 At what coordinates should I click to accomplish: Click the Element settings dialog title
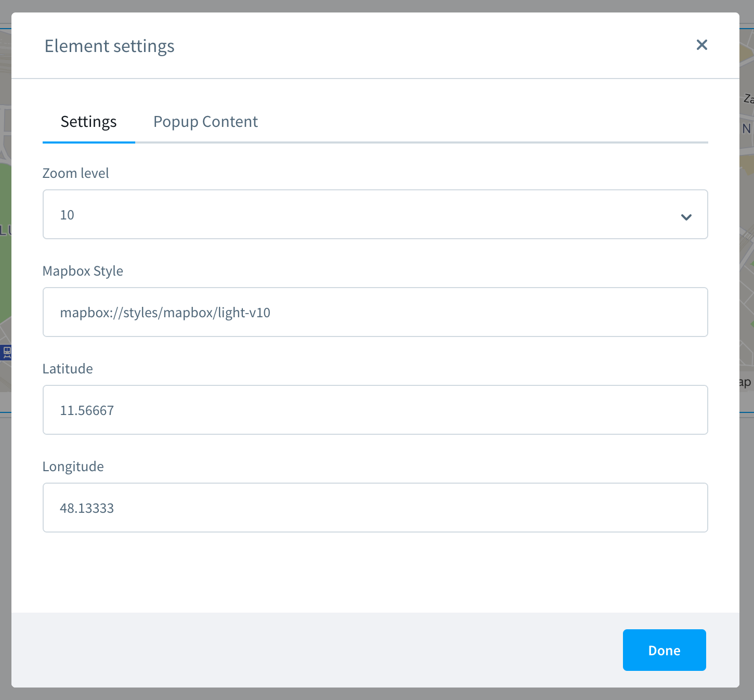pos(109,46)
